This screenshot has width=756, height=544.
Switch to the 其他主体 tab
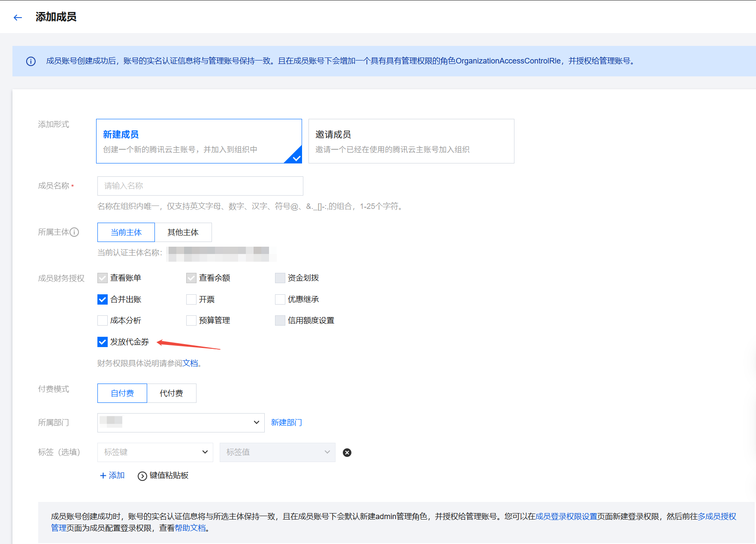tap(183, 232)
